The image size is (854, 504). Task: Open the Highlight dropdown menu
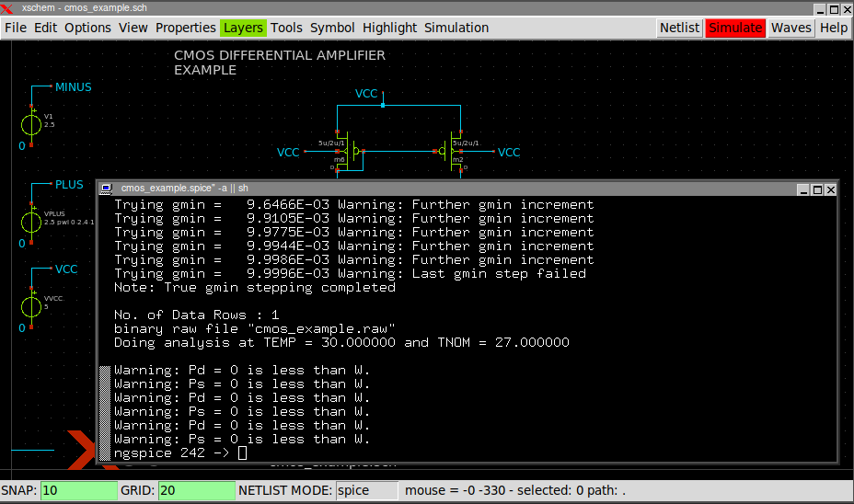tap(389, 28)
